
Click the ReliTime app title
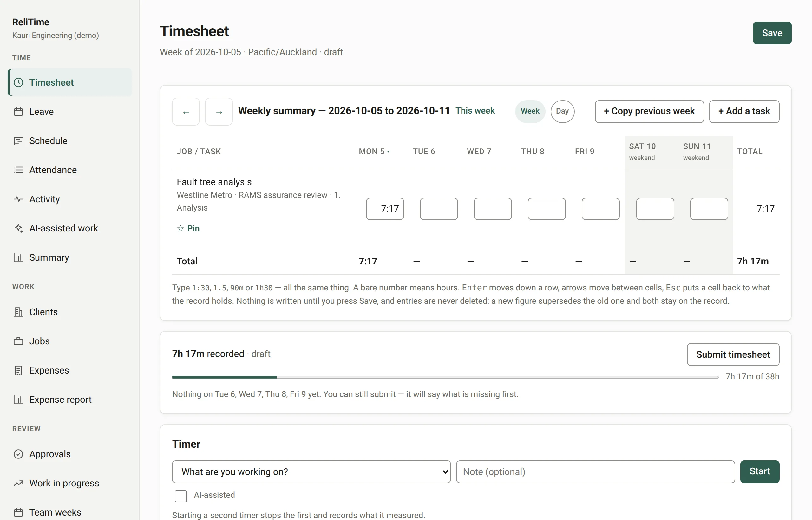click(x=31, y=22)
